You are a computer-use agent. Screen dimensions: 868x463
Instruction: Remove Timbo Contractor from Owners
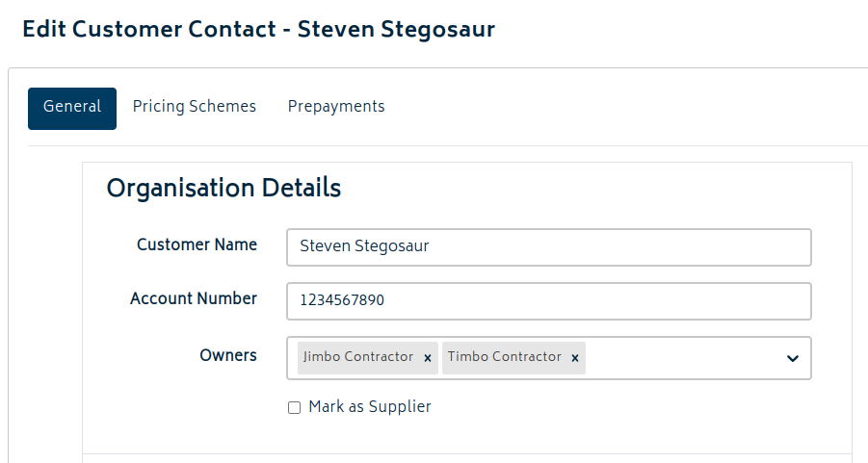coord(575,358)
